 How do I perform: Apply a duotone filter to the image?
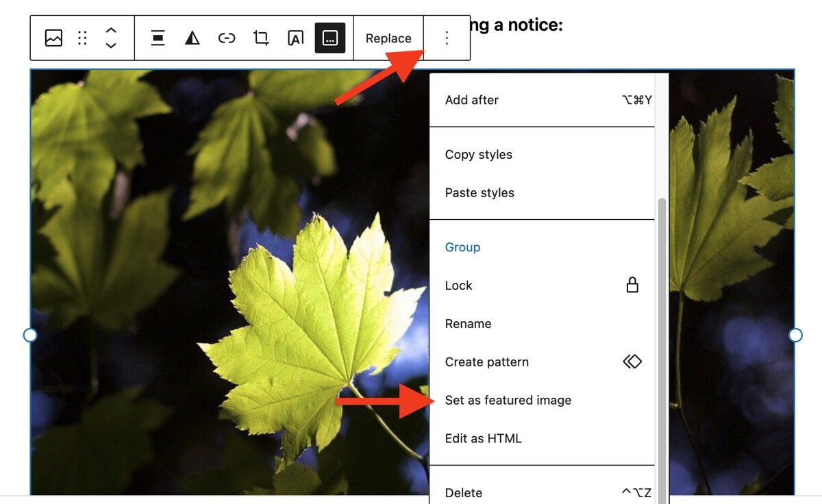click(x=192, y=38)
